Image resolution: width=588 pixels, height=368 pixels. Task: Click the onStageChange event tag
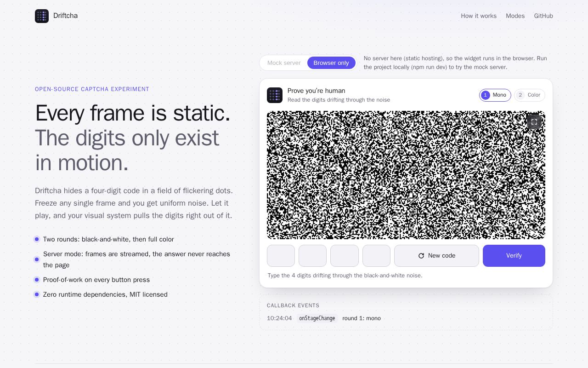tap(317, 318)
